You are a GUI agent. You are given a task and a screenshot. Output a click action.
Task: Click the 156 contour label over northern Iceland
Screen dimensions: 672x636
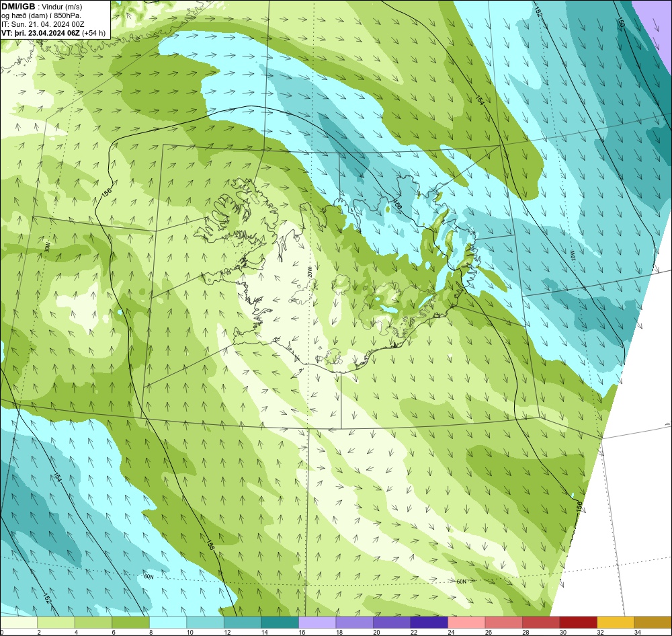[x=397, y=204]
